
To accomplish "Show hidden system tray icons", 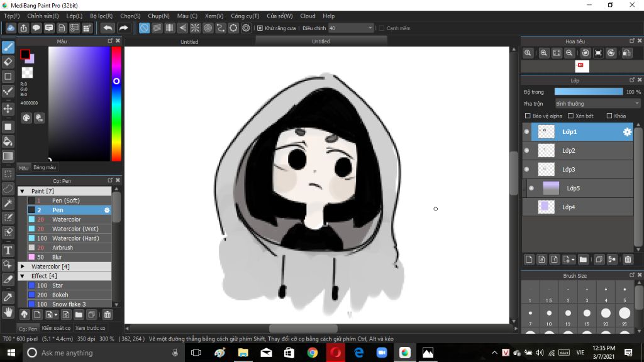I will (x=494, y=353).
